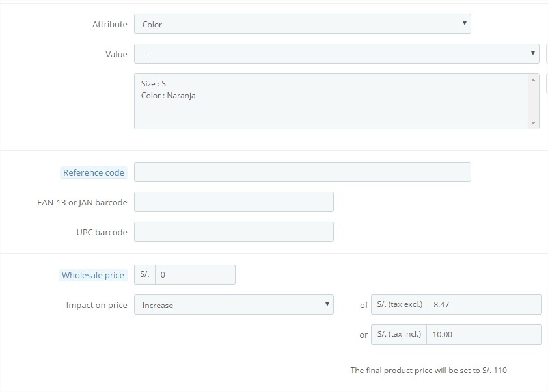Click the list scrollbar down arrow
548x392 pixels.
[x=533, y=122]
